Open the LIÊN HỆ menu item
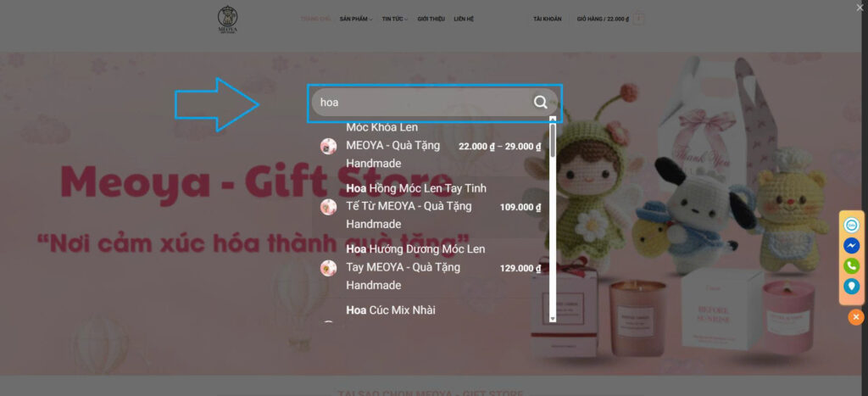 [464, 19]
